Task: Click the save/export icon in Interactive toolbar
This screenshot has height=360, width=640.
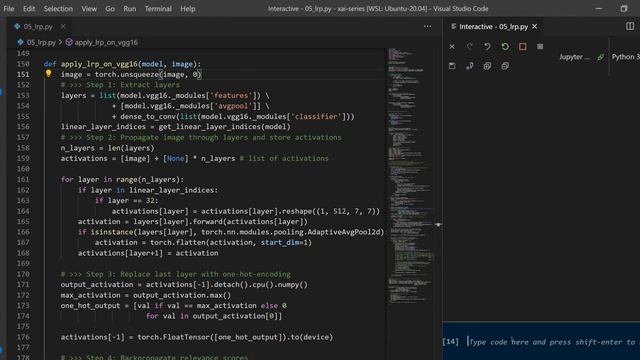Action: pos(452,66)
